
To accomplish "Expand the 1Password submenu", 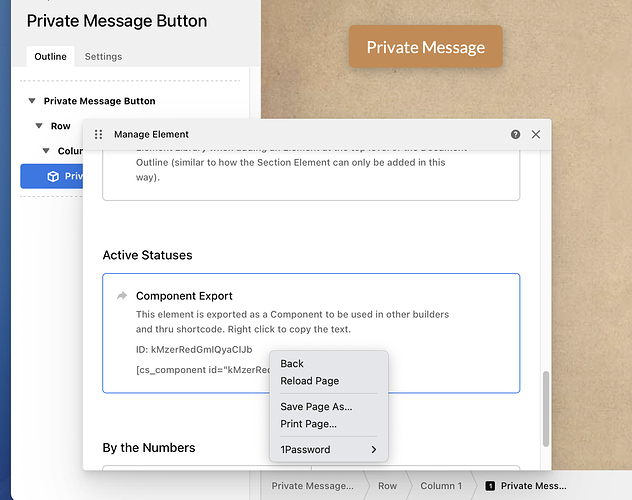I will point(373,450).
